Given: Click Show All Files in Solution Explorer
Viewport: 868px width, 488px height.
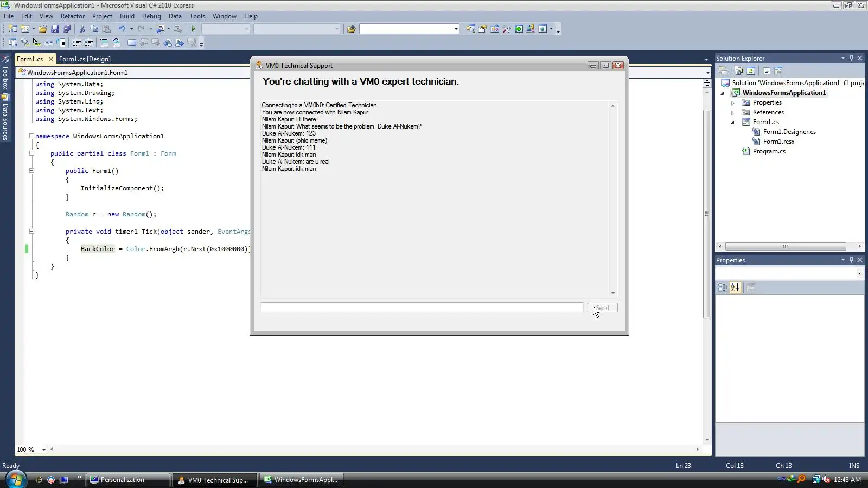Looking at the screenshot, I should (738, 70).
